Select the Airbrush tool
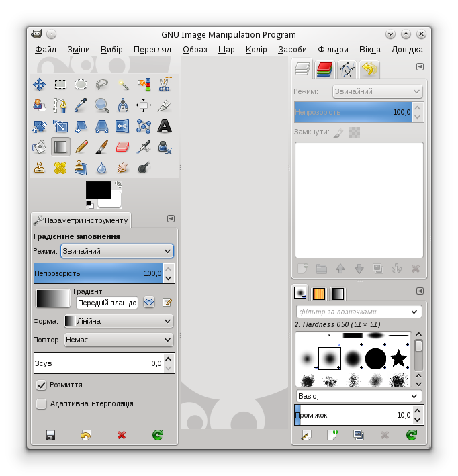The height and width of the screenshot is (476, 458). (x=144, y=147)
